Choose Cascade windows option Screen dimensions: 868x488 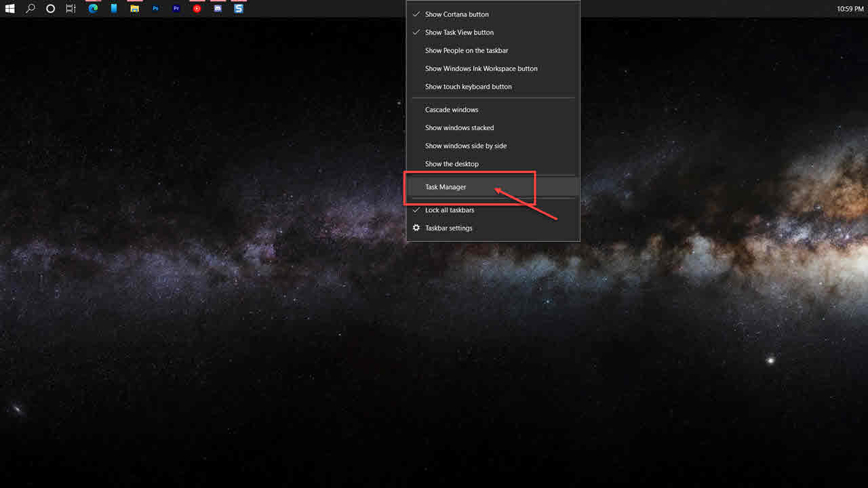(451, 109)
